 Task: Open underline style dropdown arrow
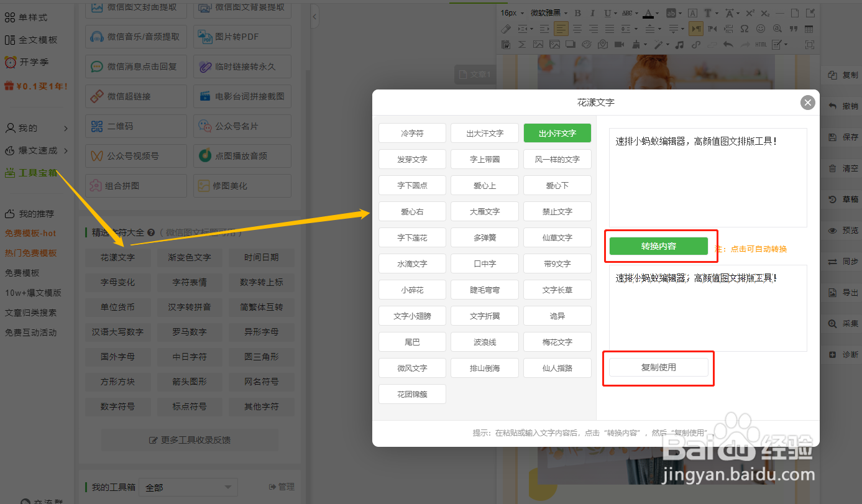point(615,13)
